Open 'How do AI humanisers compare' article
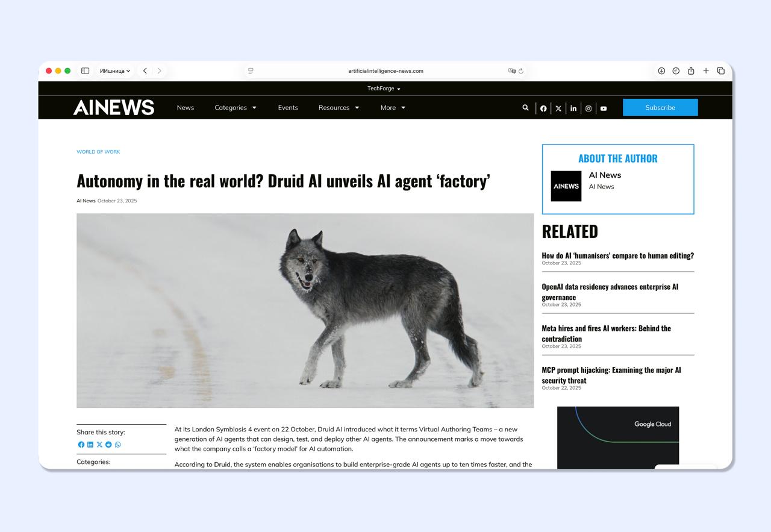Screen dimensions: 771x532 pos(617,255)
